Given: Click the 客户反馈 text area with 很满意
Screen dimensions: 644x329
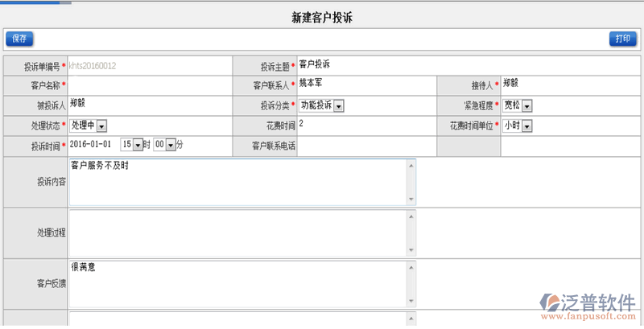Looking at the screenshot, I should tap(242, 284).
